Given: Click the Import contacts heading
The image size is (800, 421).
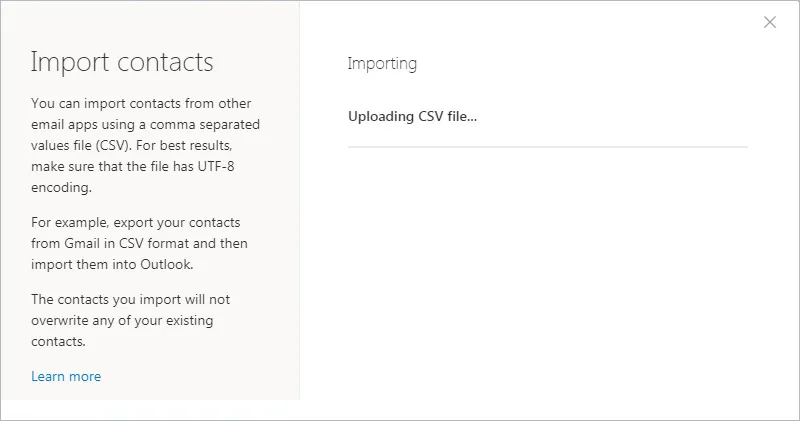Looking at the screenshot, I should coord(122,62).
